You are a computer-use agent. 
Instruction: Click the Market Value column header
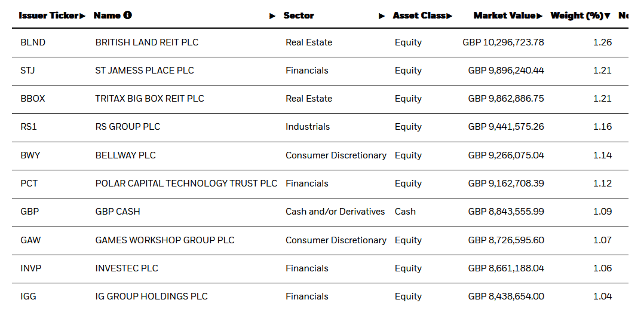click(504, 16)
